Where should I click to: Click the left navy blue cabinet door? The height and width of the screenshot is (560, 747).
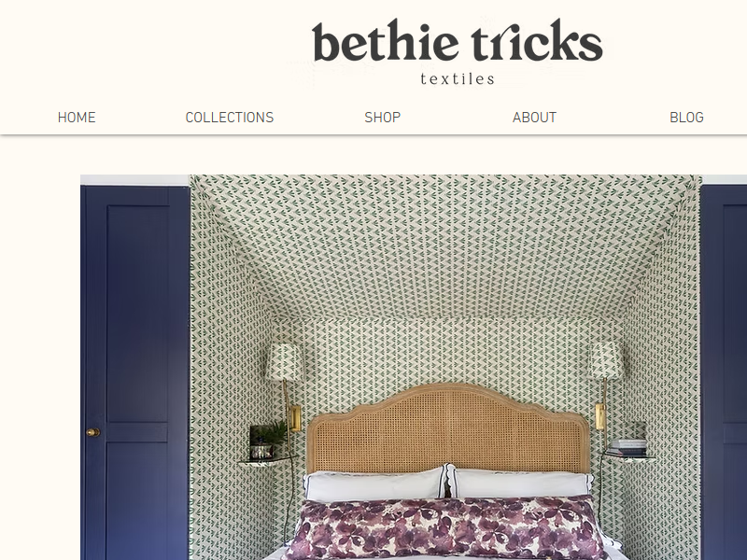(135, 372)
